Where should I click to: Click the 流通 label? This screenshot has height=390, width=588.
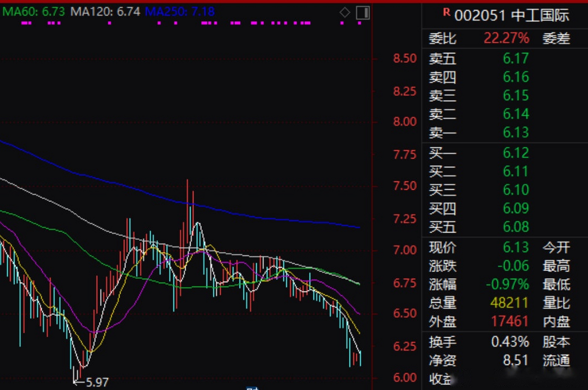(x=556, y=360)
